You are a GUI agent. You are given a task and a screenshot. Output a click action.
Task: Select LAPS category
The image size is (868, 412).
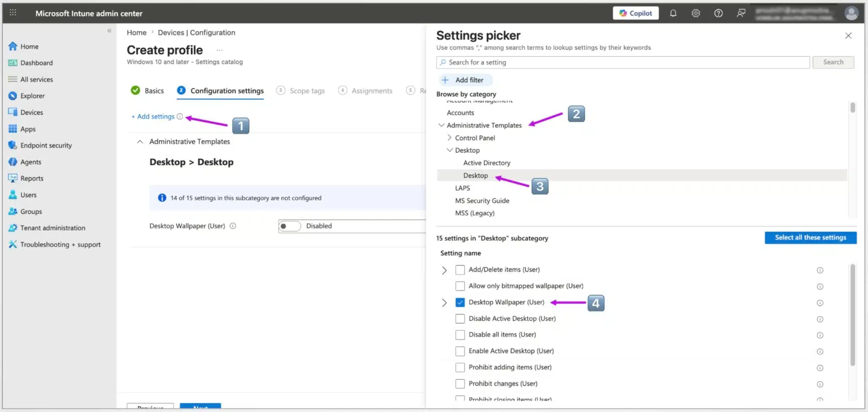tap(462, 188)
